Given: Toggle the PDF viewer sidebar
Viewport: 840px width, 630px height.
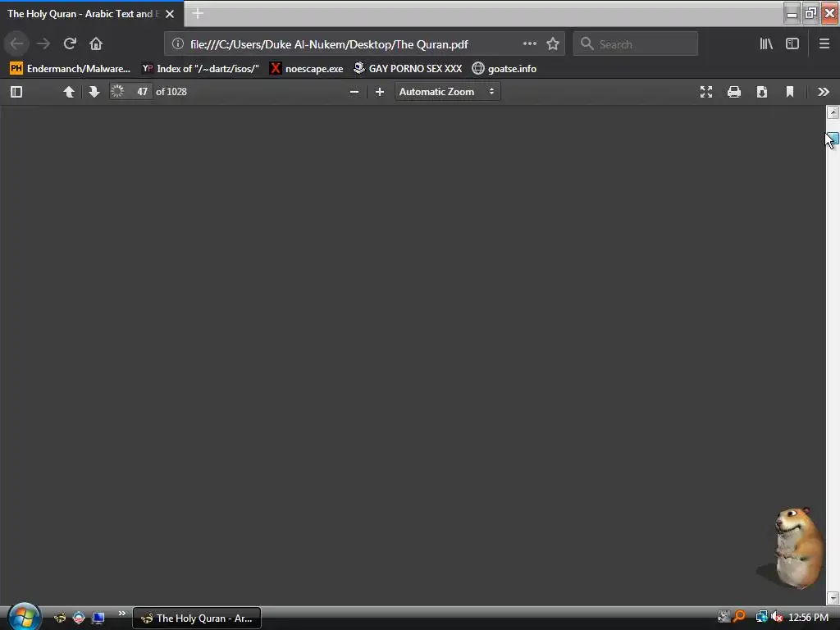Looking at the screenshot, I should pyautogui.click(x=16, y=92).
